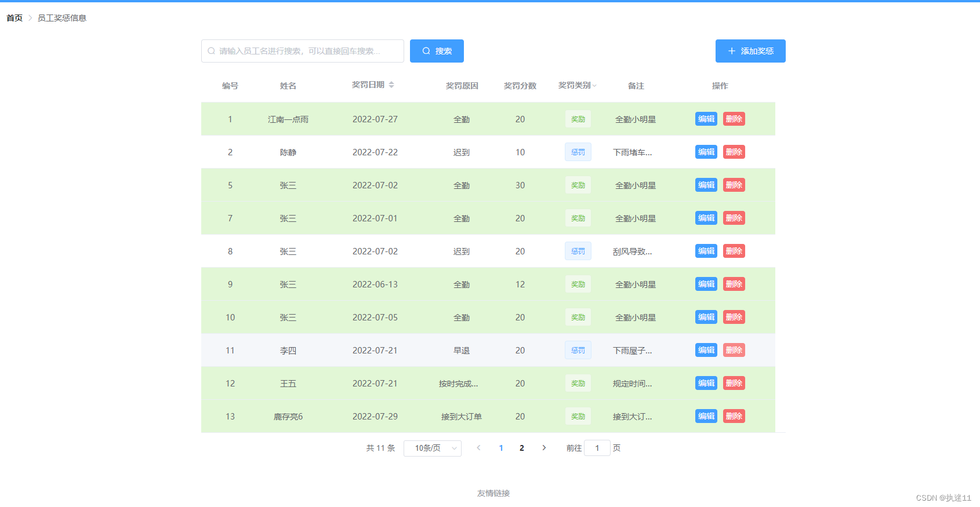
Task: Go to the previous page arrow
Action: [478, 448]
